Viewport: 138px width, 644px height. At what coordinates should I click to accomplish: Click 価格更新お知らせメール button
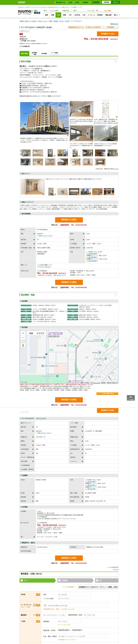(x=76, y=27)
